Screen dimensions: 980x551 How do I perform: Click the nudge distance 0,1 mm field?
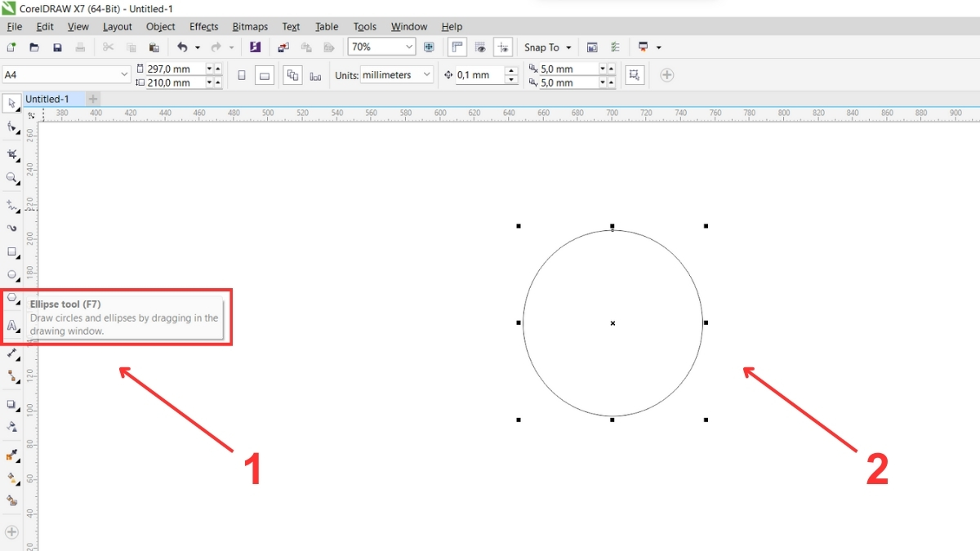[480, 75]
